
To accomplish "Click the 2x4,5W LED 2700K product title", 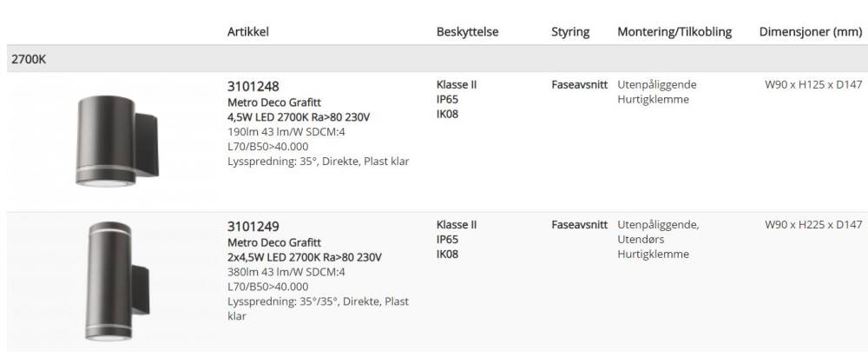I will [x=304, y=257].
